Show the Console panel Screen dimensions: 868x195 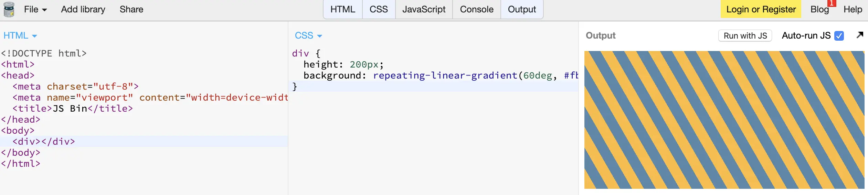point(477,9)
